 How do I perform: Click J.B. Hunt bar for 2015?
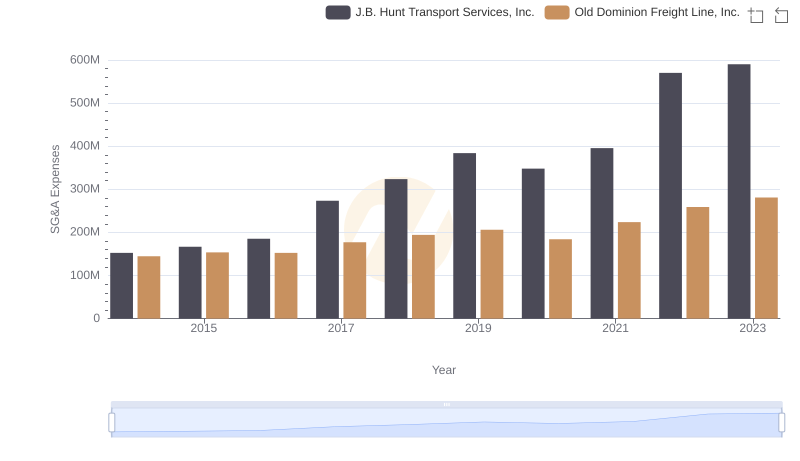coord(190,283)
